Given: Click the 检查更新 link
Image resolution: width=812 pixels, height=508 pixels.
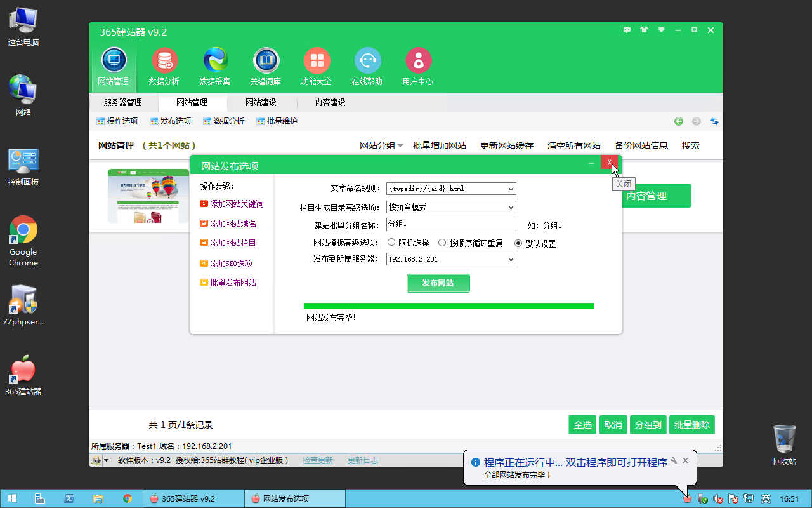Looking at the screenshot, I should [318, 460].
